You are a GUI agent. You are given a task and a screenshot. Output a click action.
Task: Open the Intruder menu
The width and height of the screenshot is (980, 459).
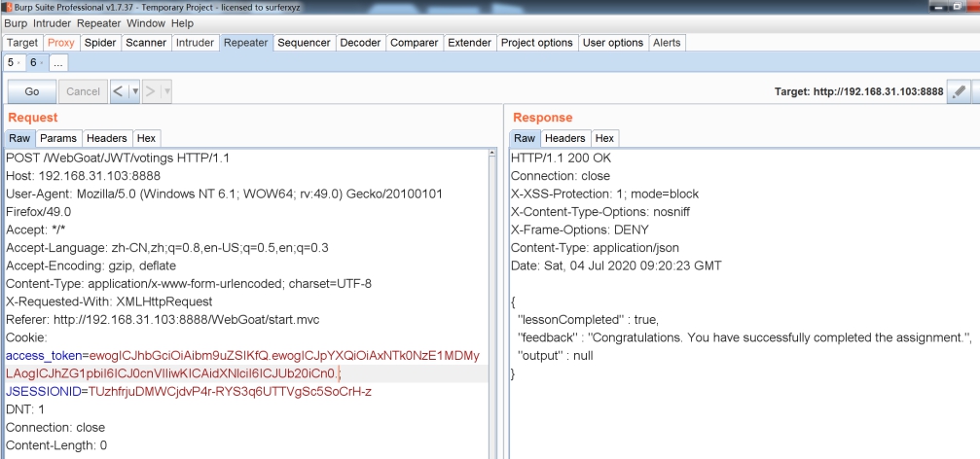54,23
